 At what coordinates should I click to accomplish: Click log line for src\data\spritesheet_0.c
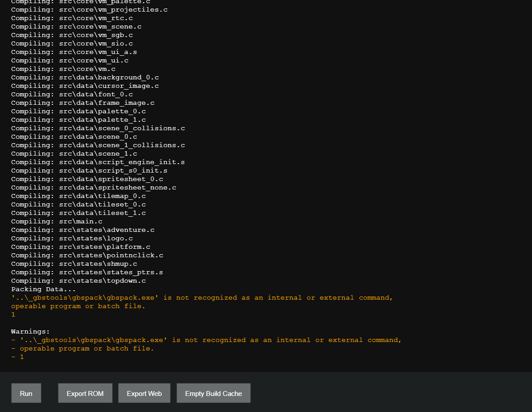point(87,179)
